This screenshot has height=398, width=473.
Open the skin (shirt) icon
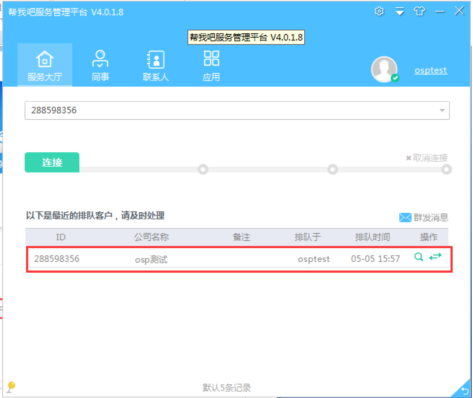(420, 11)
